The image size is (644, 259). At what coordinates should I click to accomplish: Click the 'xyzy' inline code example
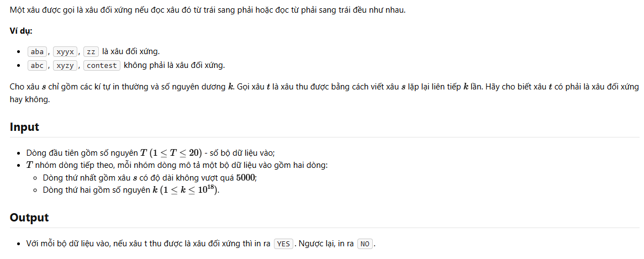pos(65,65)
